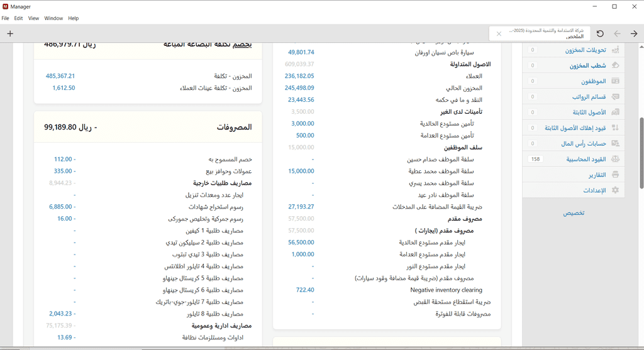Viewport: 644px width, 350px height.
Task: Open قسائم الرواتب in sidebar
Action: (x=589, y=97)
